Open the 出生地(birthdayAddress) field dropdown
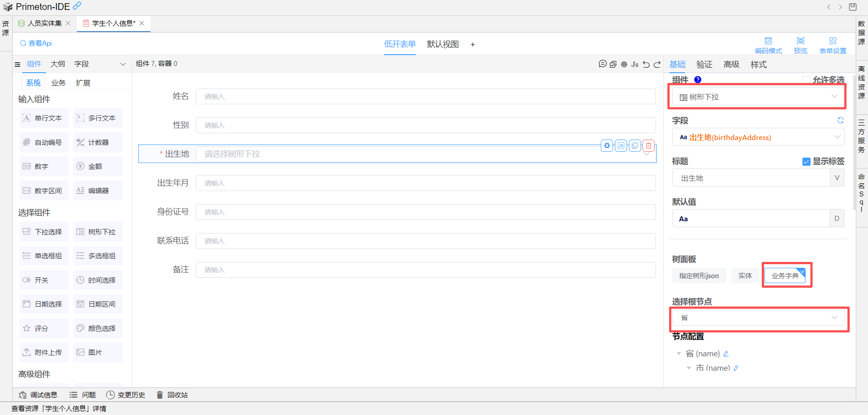The height and width of the screenshot is (415, 868). click(758, 137)
